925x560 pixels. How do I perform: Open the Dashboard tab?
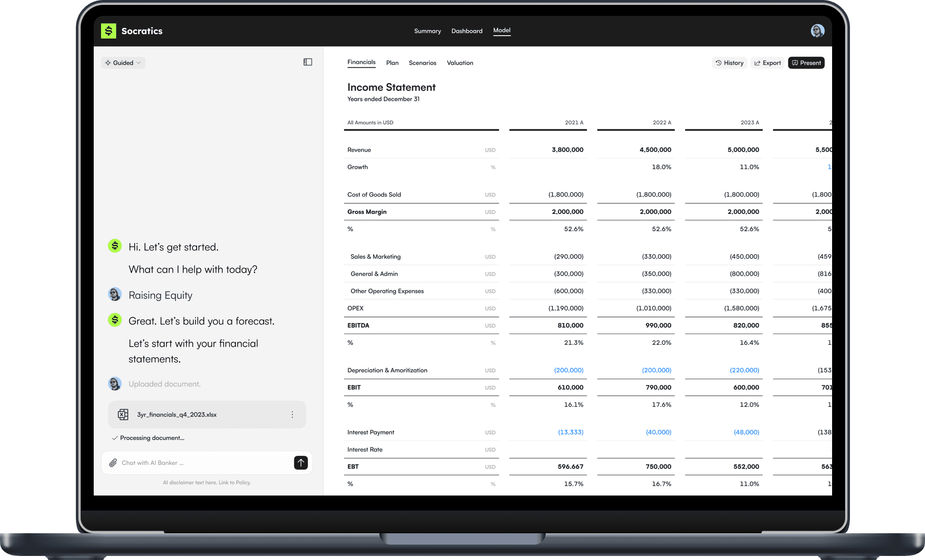[x=467, y=31]
